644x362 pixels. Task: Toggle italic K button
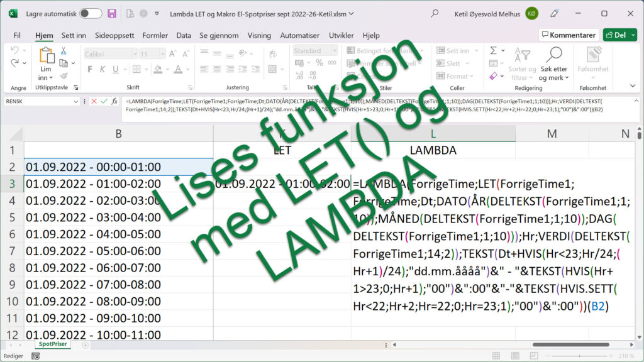tap(103, 69)
